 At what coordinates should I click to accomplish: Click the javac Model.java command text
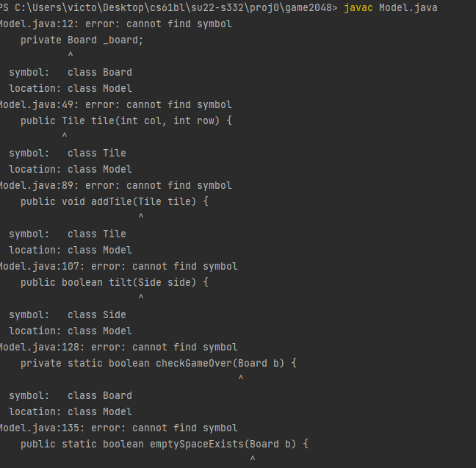[x=390, y=8]
